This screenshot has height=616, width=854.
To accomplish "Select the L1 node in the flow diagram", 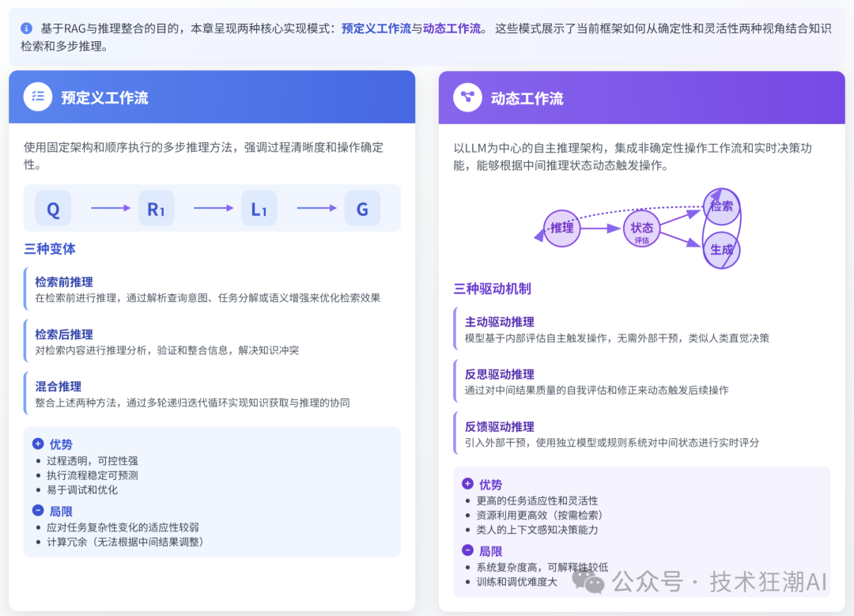I will [x=259, y=208].
